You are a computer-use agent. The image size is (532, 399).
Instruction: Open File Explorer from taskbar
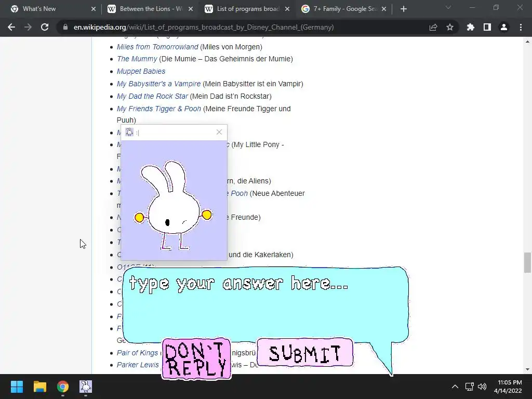coord(39,387)
